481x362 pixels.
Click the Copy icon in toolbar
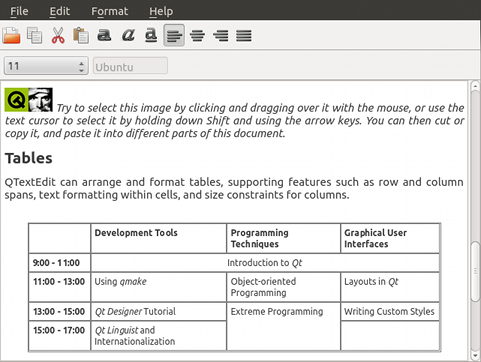pyautogui.click(x=34, y=35)
